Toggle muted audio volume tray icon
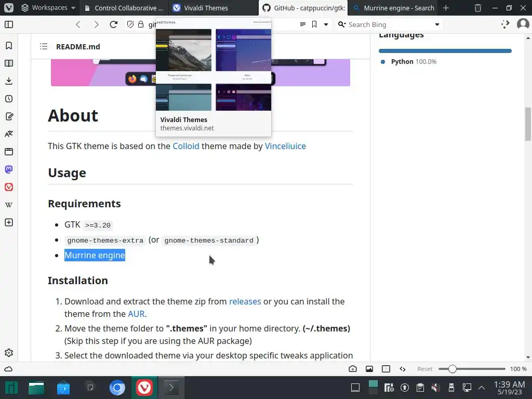532x399 pixels. pyautogui.click(x=436, y=388)
